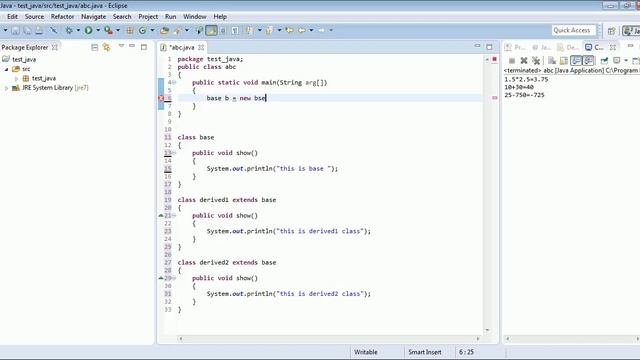Click the Java perspective button
This screenshot has width=640, height=360.
(631, 31)
